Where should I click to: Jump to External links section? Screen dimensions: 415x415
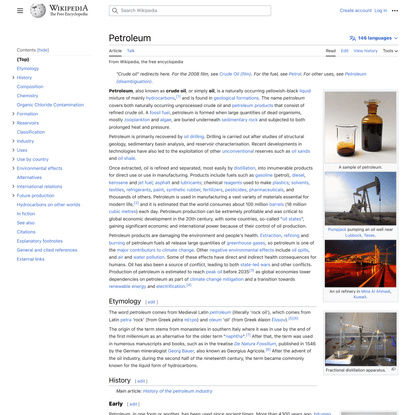coord(30,259)
